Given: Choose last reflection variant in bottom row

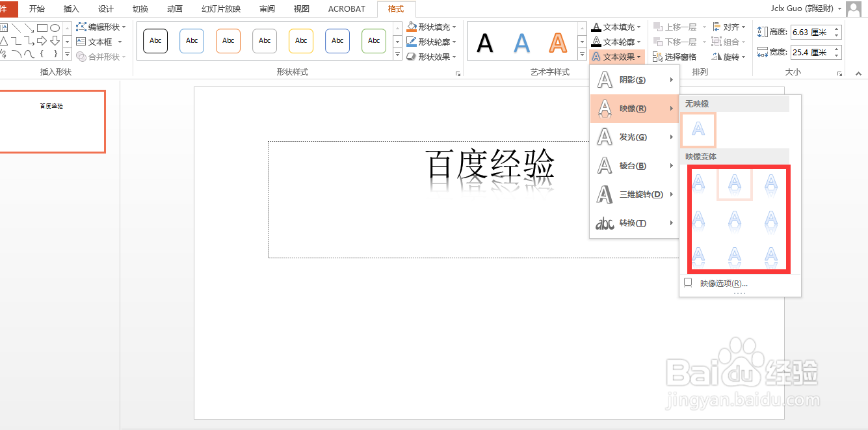Looking at the screenshot, I should 771,256.
